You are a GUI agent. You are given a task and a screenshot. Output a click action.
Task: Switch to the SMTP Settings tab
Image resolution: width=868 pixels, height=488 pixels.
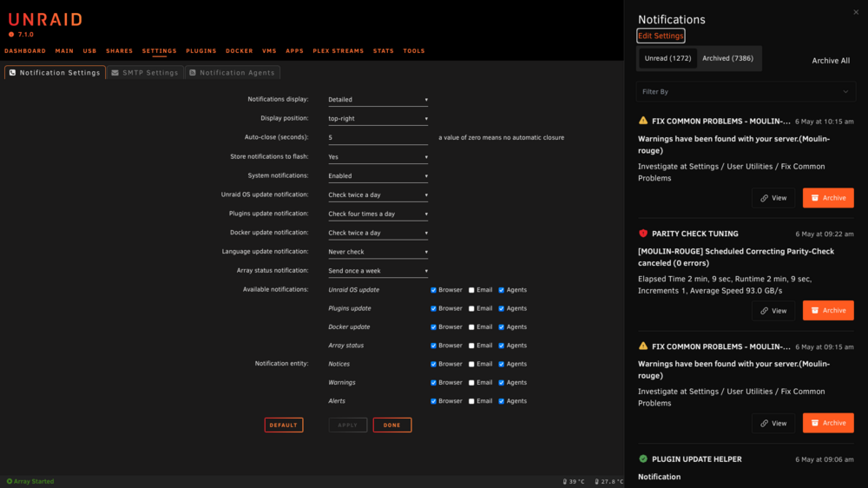145,73
